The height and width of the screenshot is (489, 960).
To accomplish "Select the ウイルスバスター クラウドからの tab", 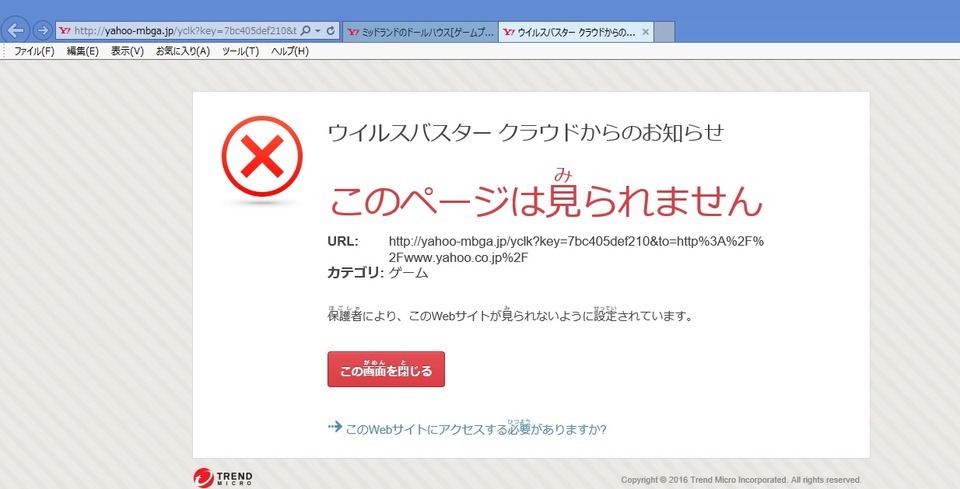I will coord(576,32).
